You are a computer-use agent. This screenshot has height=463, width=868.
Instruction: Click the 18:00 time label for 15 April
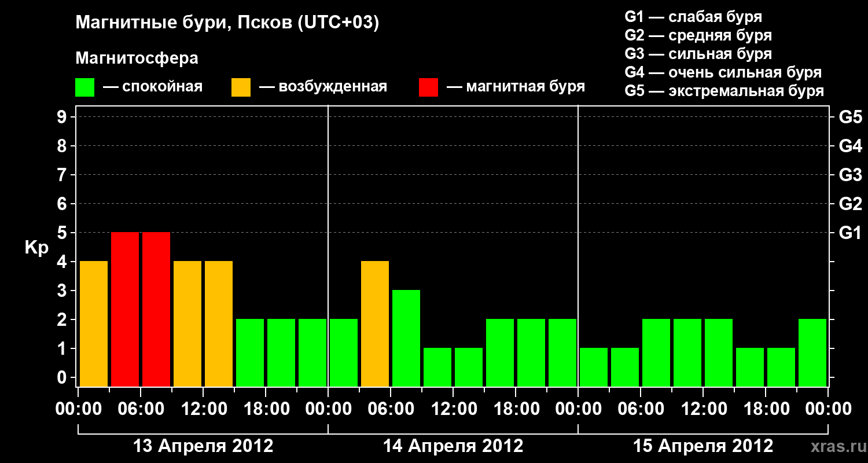pos(766,409)
